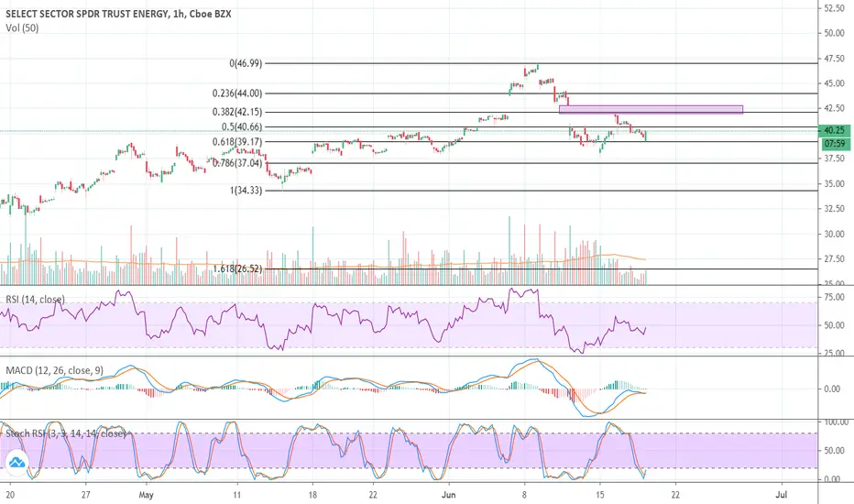This screenshot has height=504, width=854.
Task: Click the MACD (12, 26, close, 9) label
Action: coord(54,370)
